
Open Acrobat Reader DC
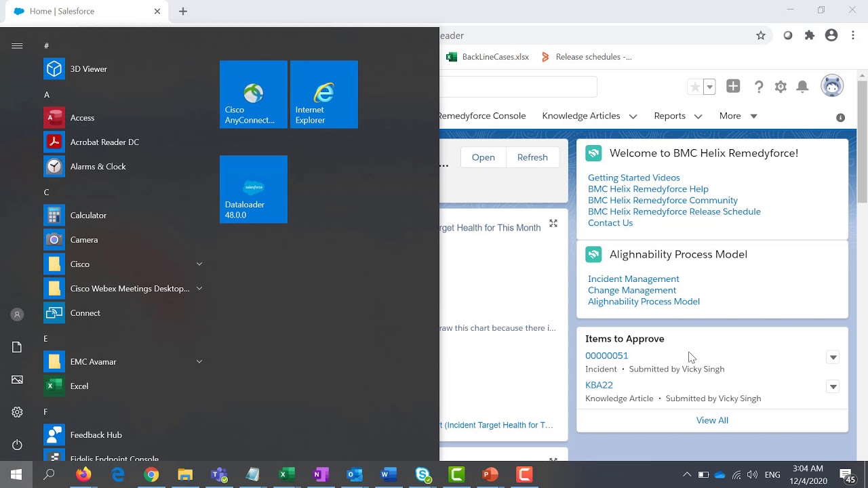pos(123,142)
